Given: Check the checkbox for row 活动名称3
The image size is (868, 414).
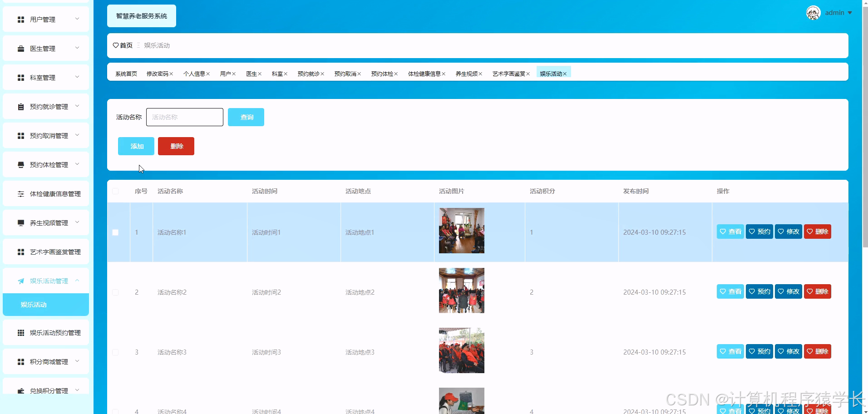Looking at the screenshot, I should 115,352.
